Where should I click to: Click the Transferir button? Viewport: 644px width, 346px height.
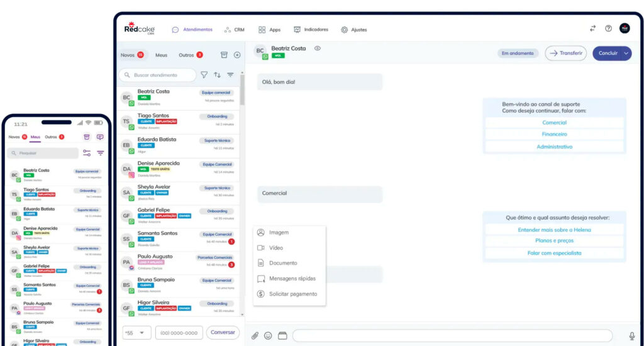[x=565, y=53]
